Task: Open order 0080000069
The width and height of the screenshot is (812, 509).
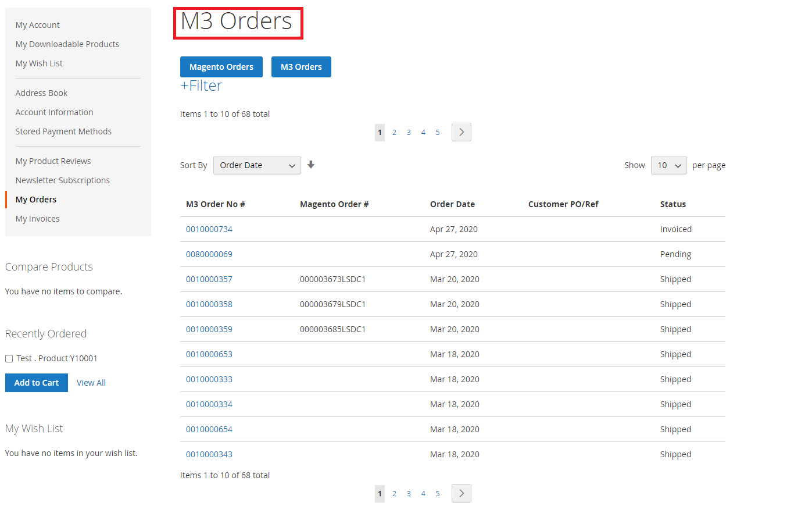Action: pyautogui.click(x=209, y=254)
